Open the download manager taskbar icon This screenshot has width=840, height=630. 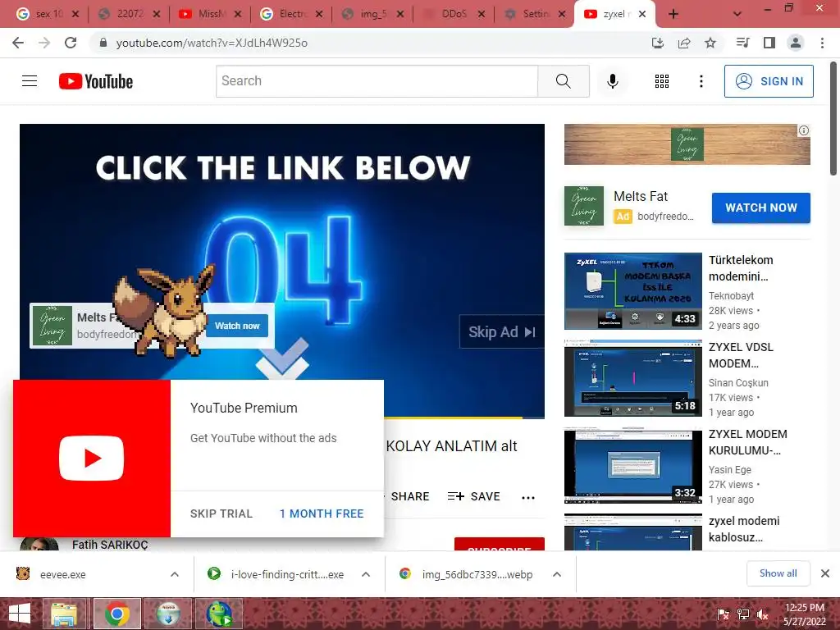coord(168,614)
